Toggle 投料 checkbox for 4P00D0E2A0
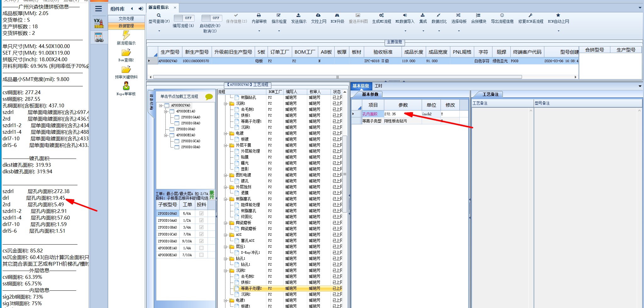The width and height of the screenshot is (644, 308). (x=201, y=255)
